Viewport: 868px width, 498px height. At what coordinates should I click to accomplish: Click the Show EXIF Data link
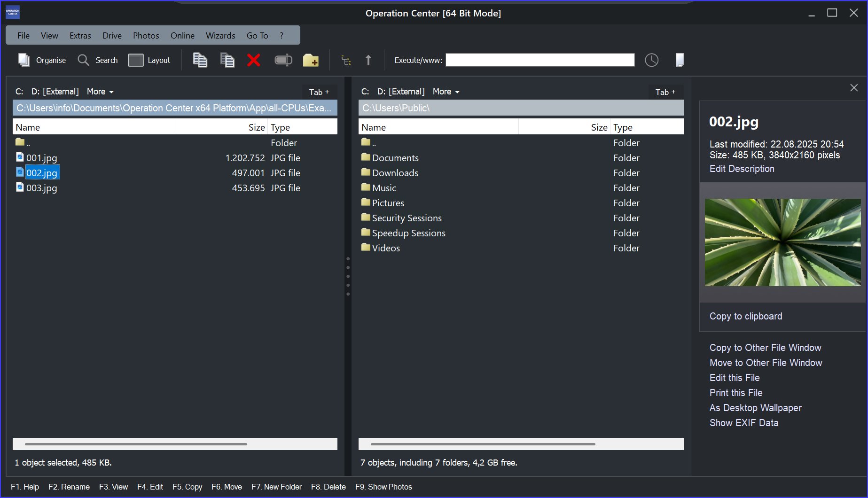point(744,423)
